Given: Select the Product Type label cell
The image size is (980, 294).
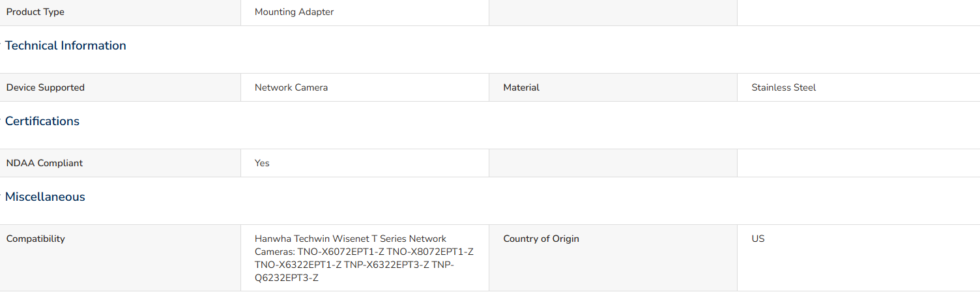Looking at the screenshot, I should pyautogui.click(x=120, y=12).
